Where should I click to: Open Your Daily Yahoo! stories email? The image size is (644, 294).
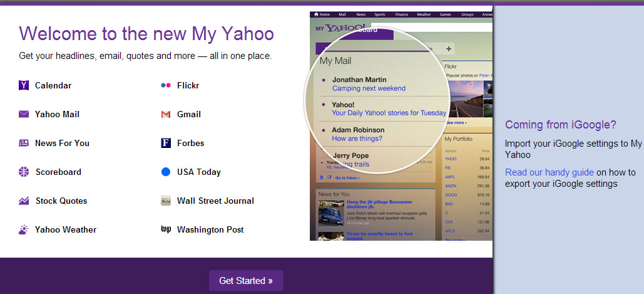click(389, 113)
